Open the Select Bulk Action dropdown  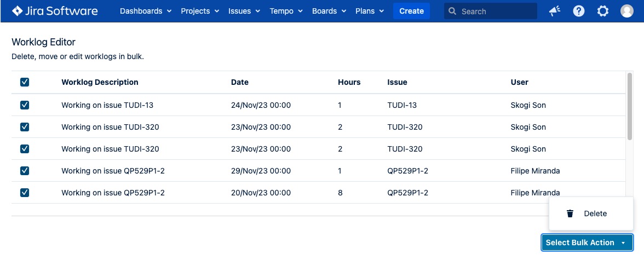point(586,242)
